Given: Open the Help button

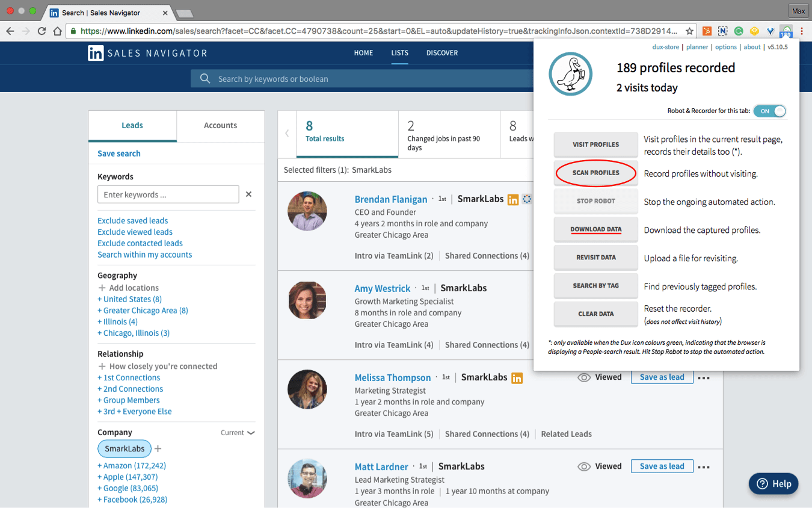Looking at the screenshot, I should pos(774,484).
